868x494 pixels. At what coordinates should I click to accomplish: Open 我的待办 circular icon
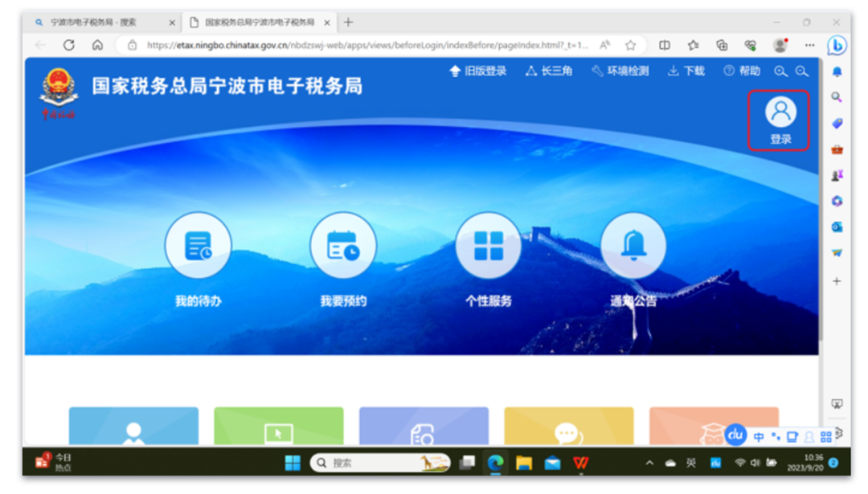(198, 245)
